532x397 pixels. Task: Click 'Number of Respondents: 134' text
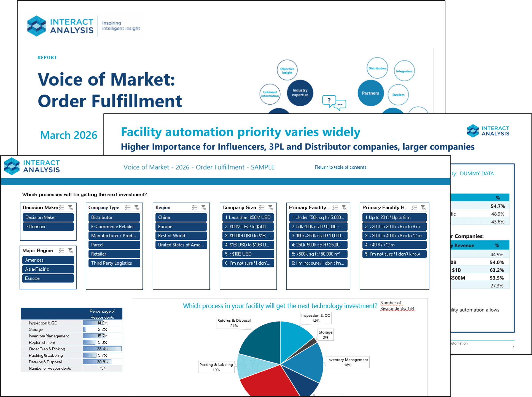click(x=397, y=306)
